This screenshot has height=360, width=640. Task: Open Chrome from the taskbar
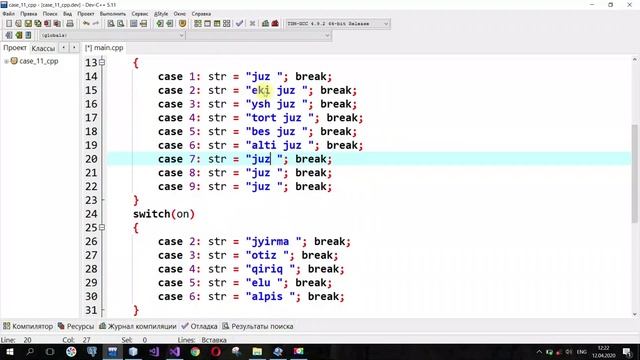pos(195,351)
